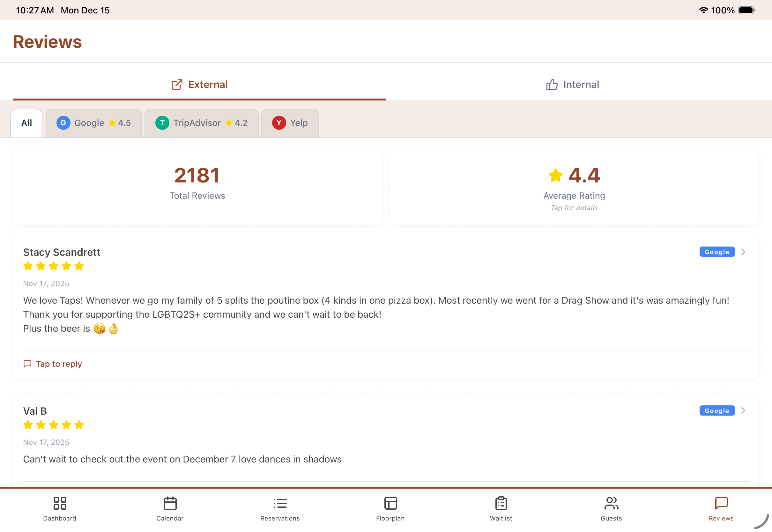Expand Stacy Scandrett's review chevron

point(743,252)
